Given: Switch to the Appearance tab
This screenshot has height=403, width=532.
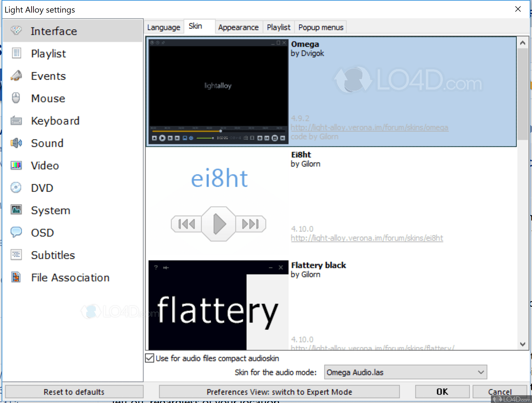Looking at the screenshot, I should coord(238,27).
